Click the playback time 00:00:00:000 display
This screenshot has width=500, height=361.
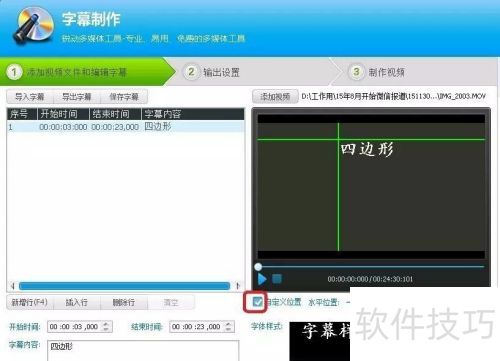[x=348, y=279]
